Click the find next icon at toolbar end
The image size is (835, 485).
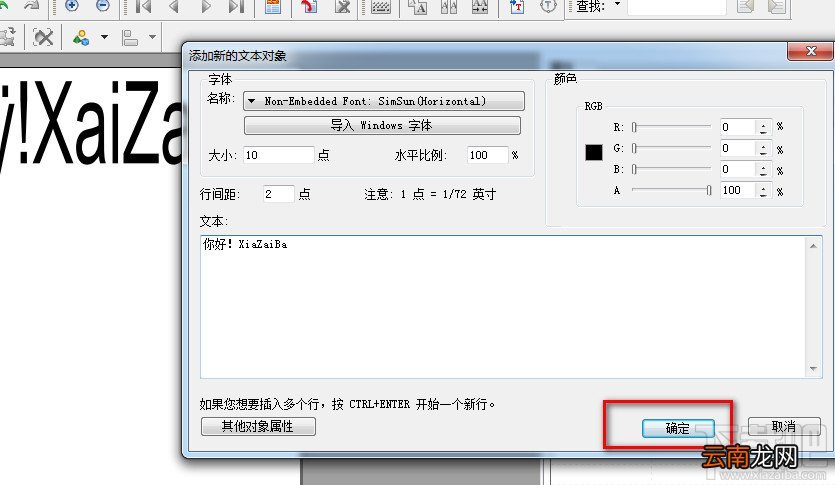point(777,6)
